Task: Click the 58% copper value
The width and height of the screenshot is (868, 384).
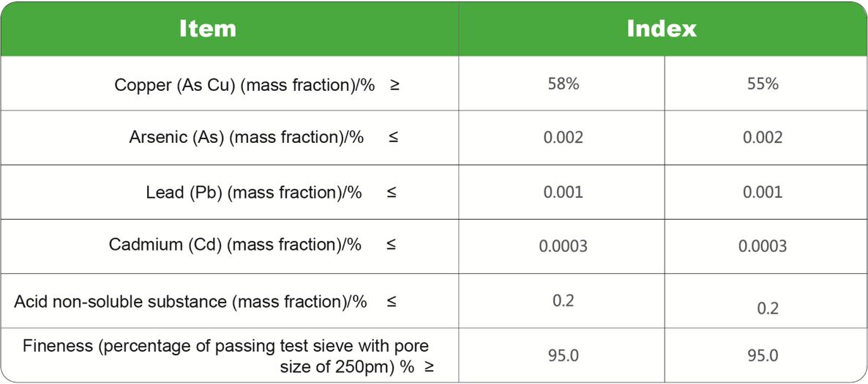Action: tap(563, 84)
